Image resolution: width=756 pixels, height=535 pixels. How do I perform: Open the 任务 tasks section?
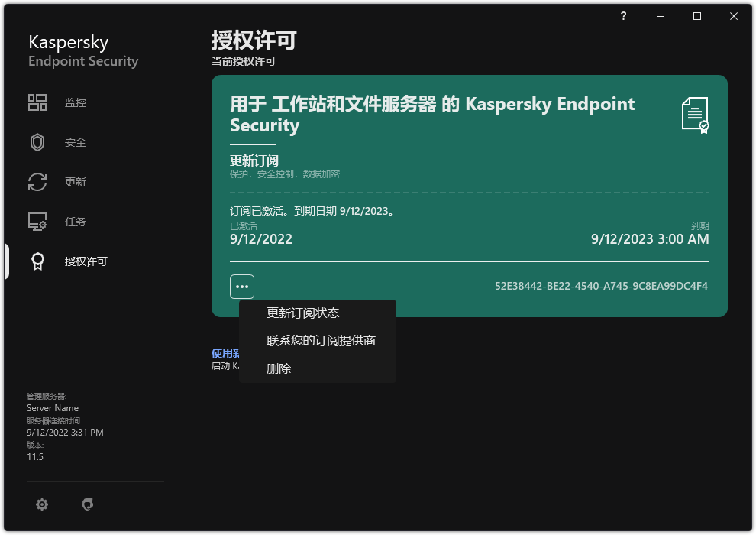tap(74, 221)
